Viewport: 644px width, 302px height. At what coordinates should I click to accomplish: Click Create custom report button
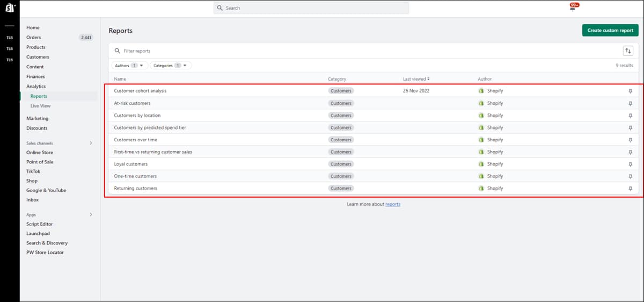[x=610, y=31]
